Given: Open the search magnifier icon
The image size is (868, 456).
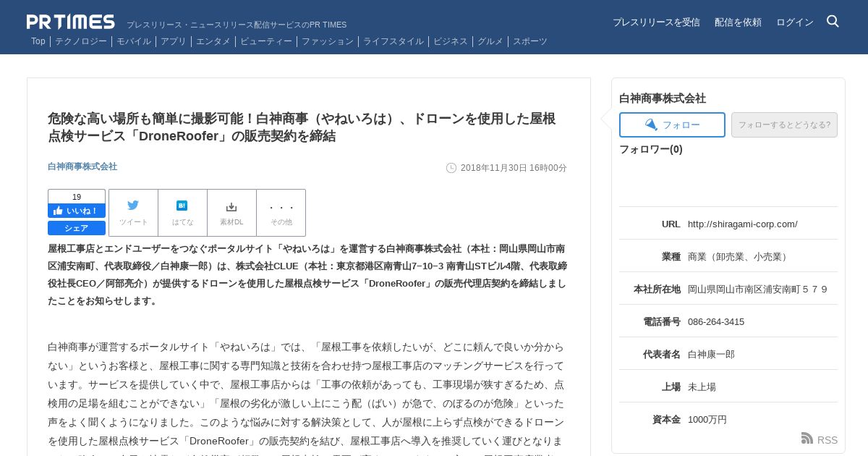Looking at the screenshot, I should [x=833, y=21].
